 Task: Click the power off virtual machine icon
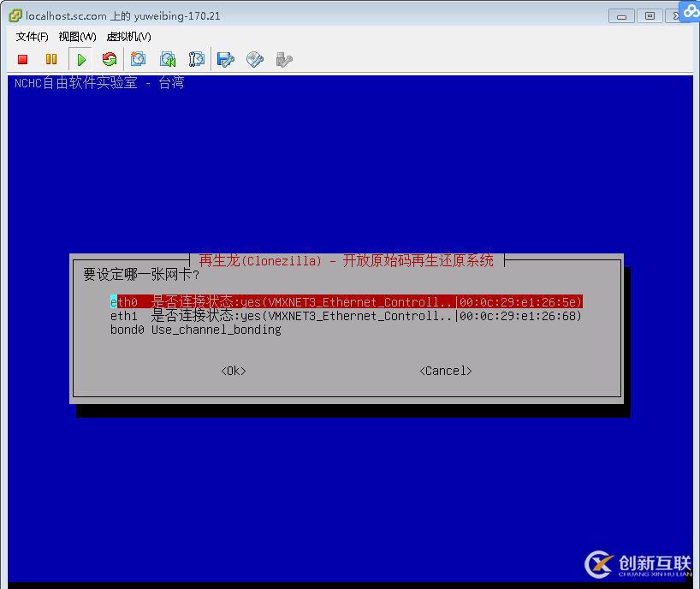(x=22, y=59)
